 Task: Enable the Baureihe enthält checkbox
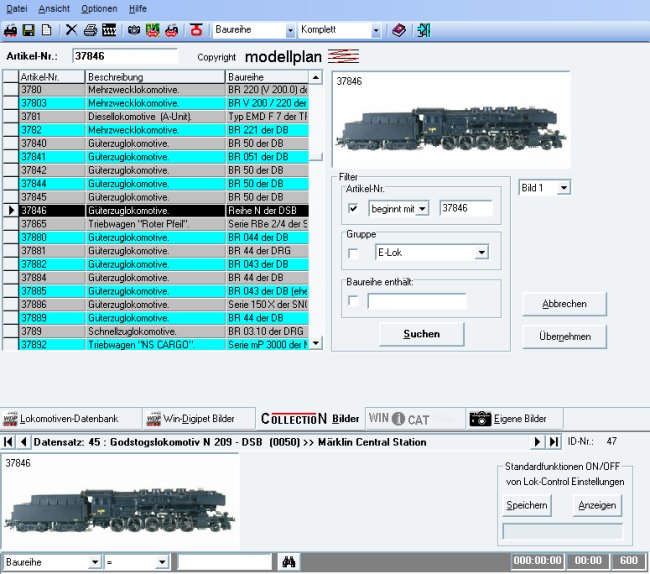coord(353,300)
